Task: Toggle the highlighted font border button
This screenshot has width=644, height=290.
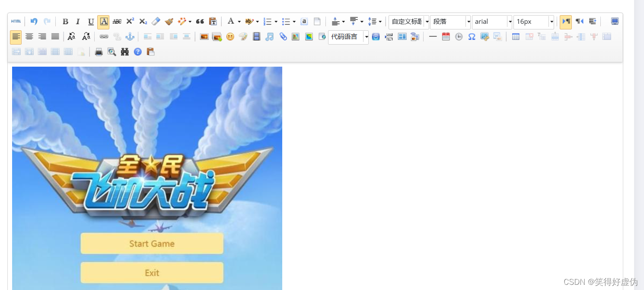Action: click(x=103, y=22)
